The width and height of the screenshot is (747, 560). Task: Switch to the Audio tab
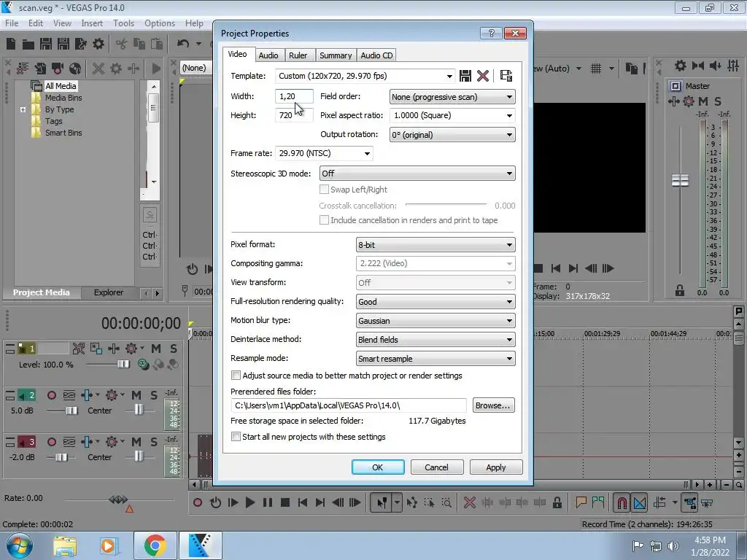coord(268,55)
